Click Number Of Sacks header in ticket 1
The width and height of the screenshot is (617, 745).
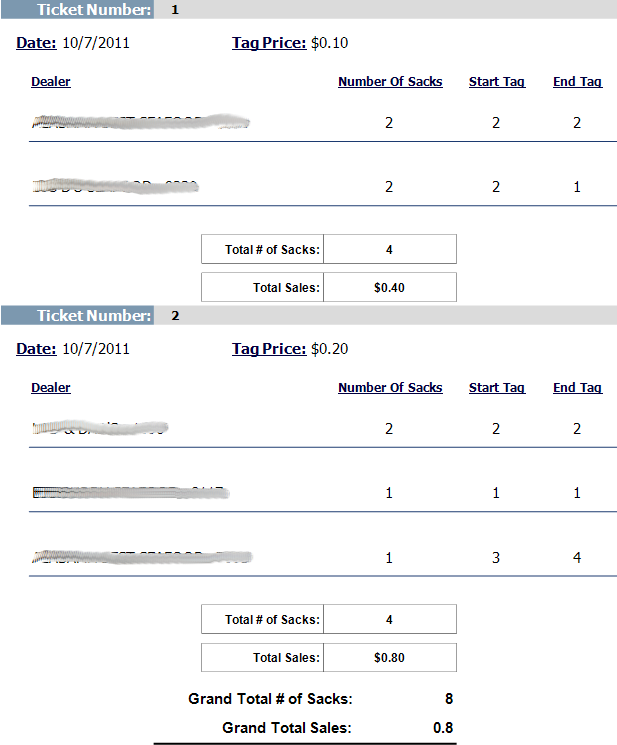[x=390, y=82]
